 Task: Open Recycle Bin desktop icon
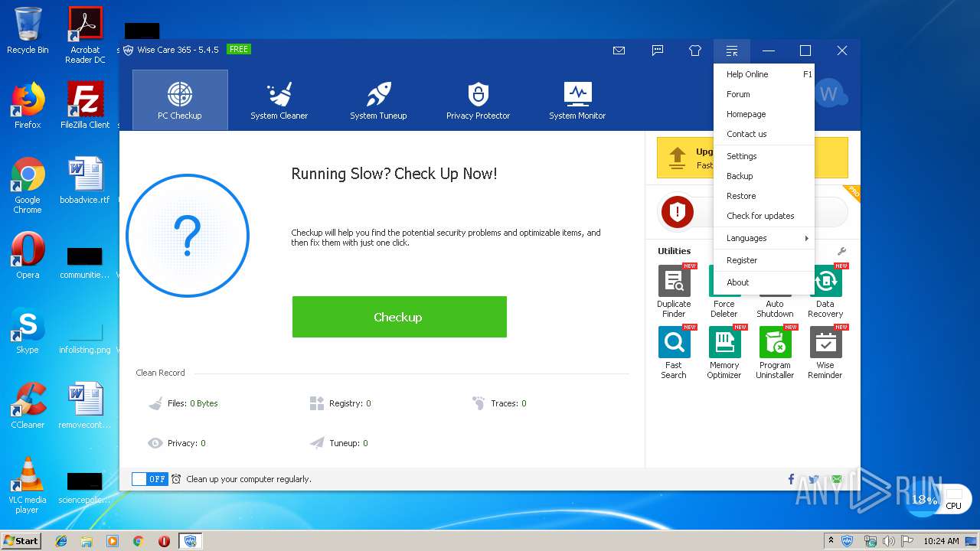(x=28, y=31)
